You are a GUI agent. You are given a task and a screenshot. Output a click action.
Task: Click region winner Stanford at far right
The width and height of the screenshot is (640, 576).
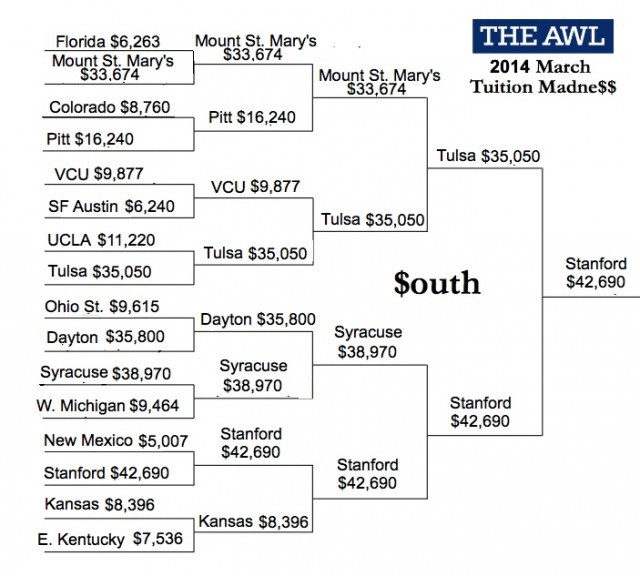click(596, 273)
